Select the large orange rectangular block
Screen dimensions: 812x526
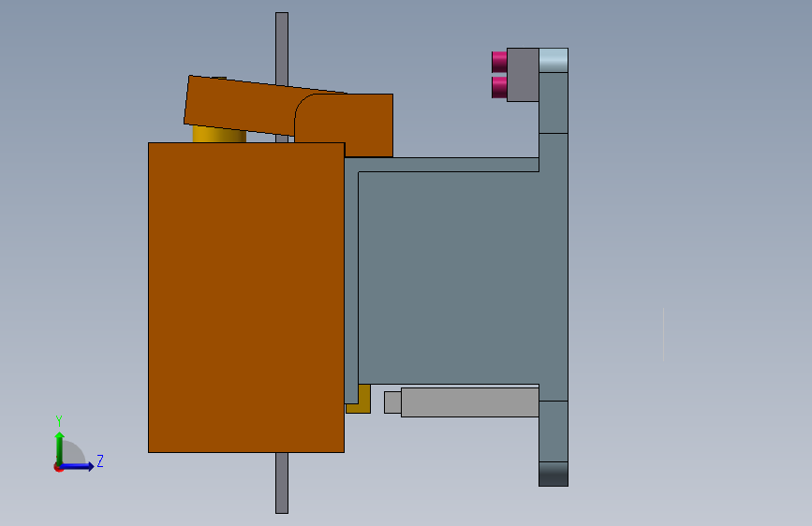tap(246, 298)
